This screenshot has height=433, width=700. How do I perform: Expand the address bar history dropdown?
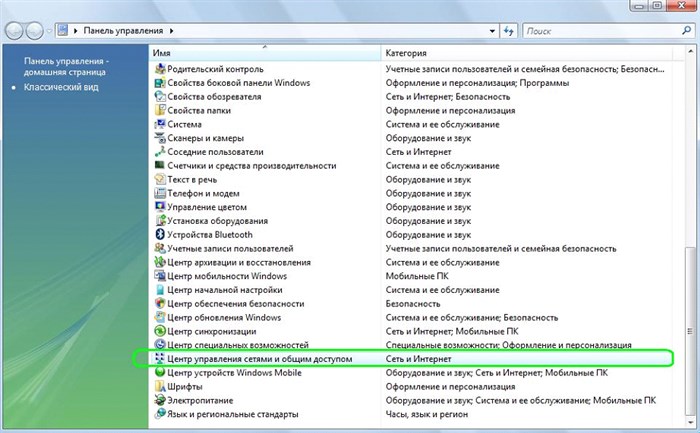(492, 31)
